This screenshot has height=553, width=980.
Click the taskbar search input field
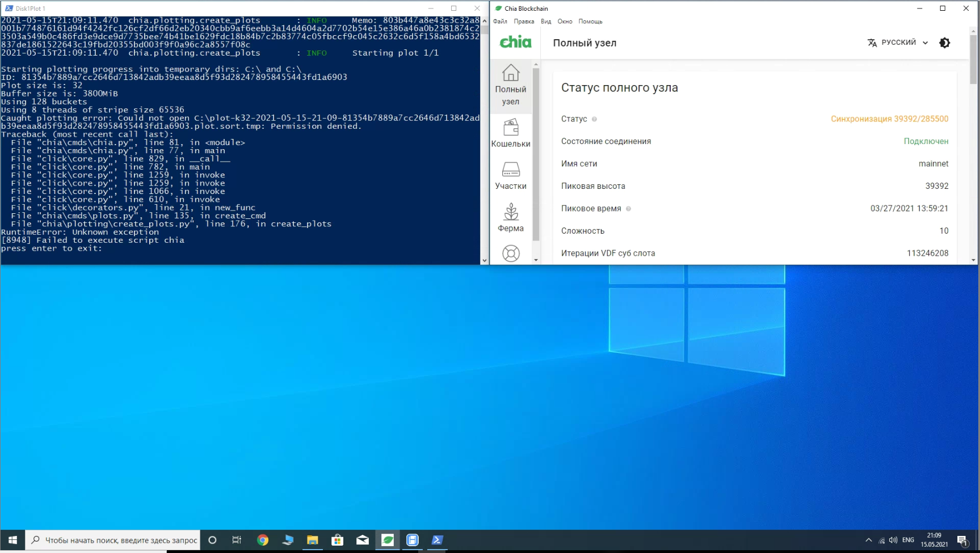[113, 540]
